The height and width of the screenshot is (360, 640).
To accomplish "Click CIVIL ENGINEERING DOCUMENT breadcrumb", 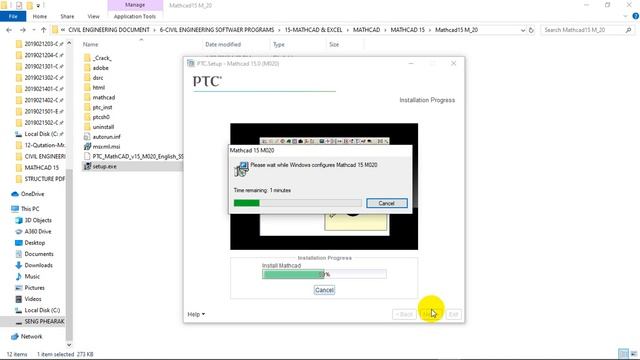I will (109, 30).
